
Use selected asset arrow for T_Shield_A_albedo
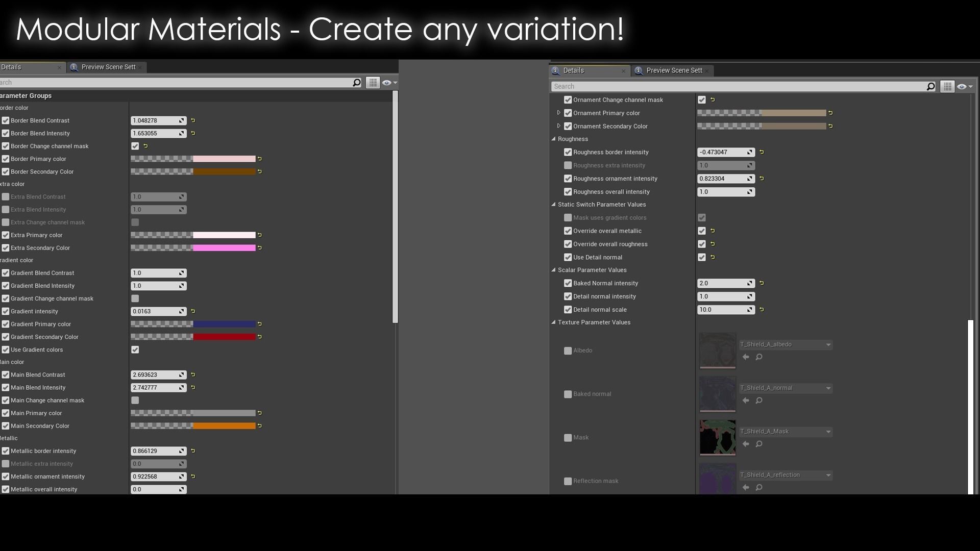click(746, 357)
